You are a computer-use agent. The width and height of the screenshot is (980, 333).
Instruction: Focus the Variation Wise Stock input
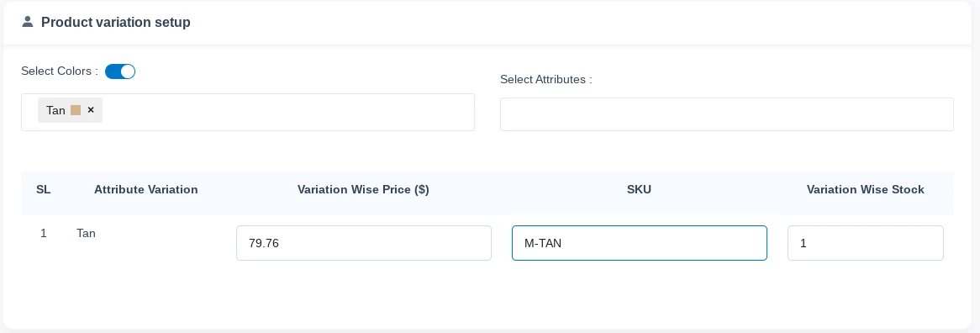point(865,243)
